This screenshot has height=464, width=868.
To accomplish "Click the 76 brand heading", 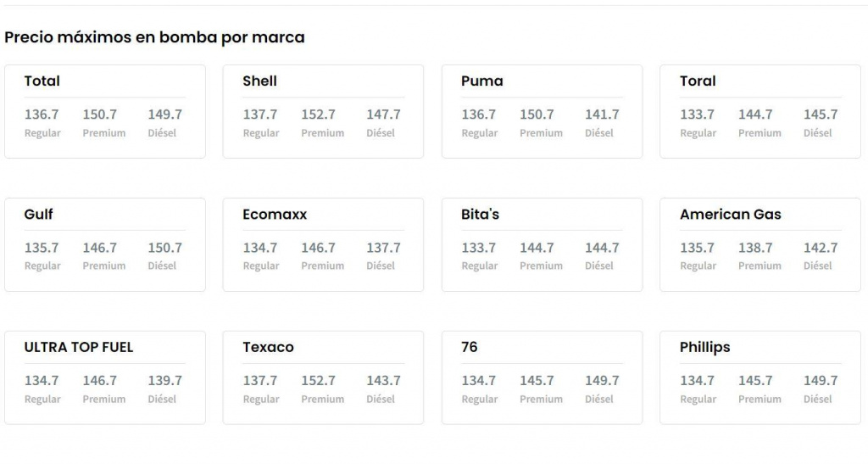I will pos(470,347).
